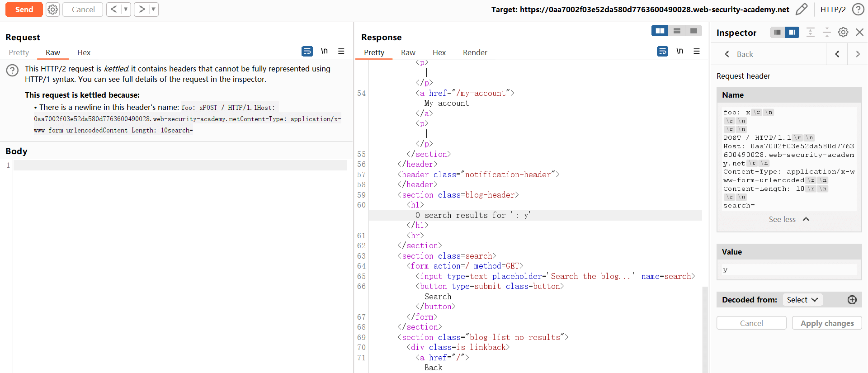Switch to side-by-side layout view

click(x=660, y=31)
